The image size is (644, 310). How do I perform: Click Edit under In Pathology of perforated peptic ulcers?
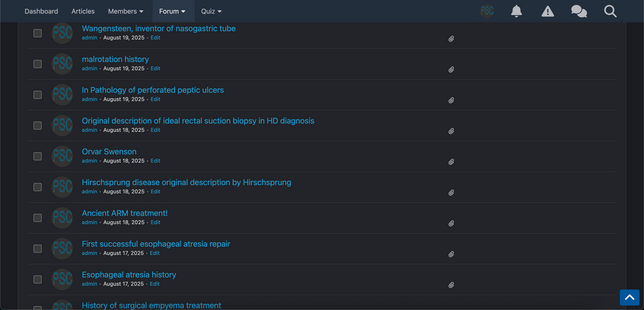pos(155,99)
